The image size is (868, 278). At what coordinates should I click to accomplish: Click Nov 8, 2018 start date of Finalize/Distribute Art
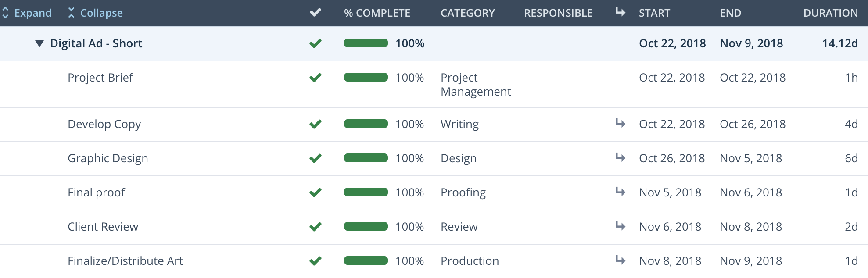670,261
